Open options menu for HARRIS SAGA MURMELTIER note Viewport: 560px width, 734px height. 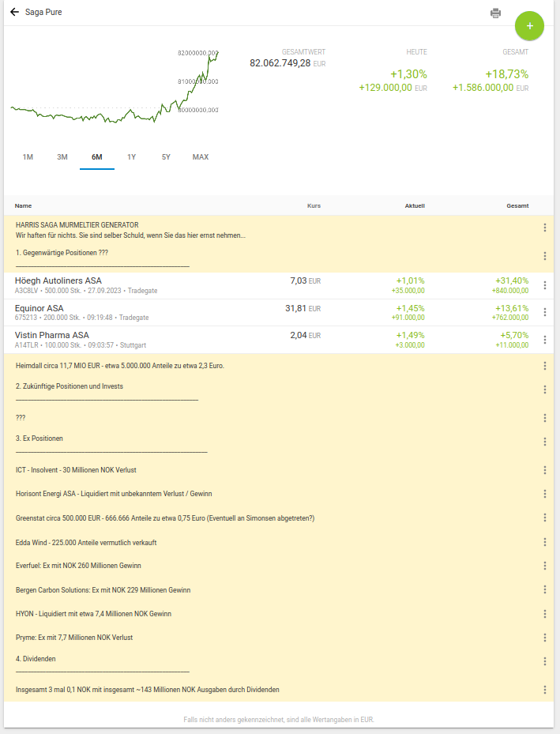click(x=544, y=228)
